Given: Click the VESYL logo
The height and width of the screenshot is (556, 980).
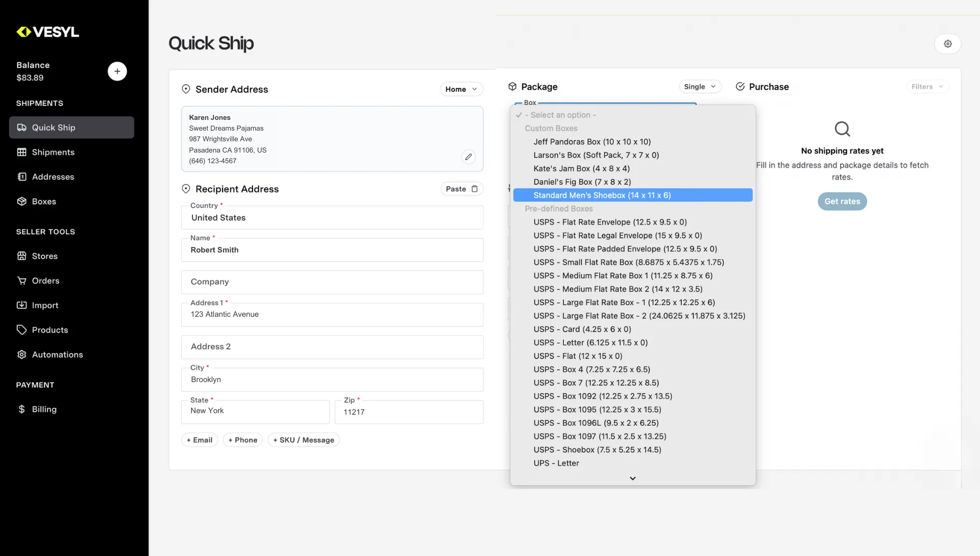Looking at the screenshot, I should 47,32.
